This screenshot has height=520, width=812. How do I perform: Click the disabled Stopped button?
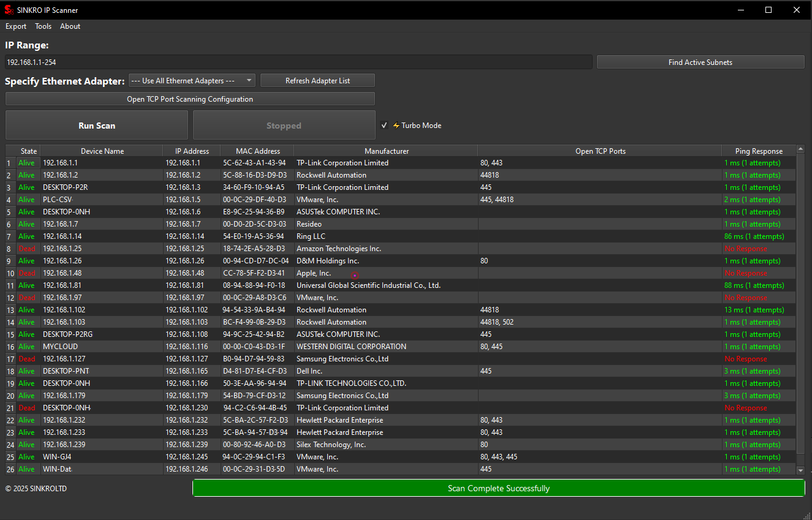[x=284, y=126]
